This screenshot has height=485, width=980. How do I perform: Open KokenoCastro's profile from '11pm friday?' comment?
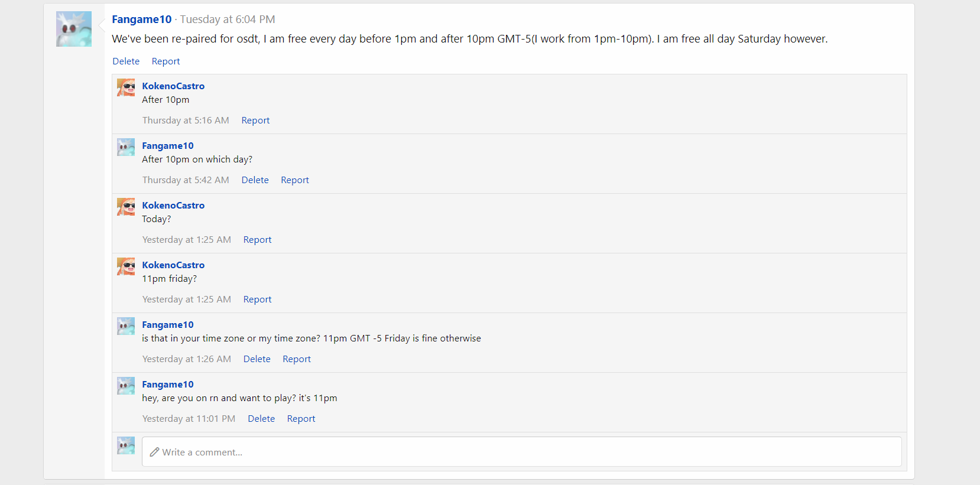coord(173,265)
